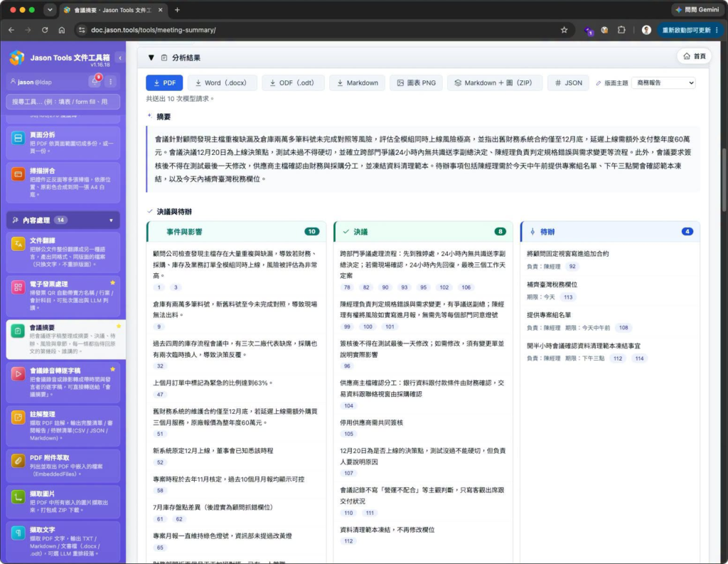This screenshot has width=728, height=564.
Task: Download as ODF (.odt)
Action: point(293,83)
